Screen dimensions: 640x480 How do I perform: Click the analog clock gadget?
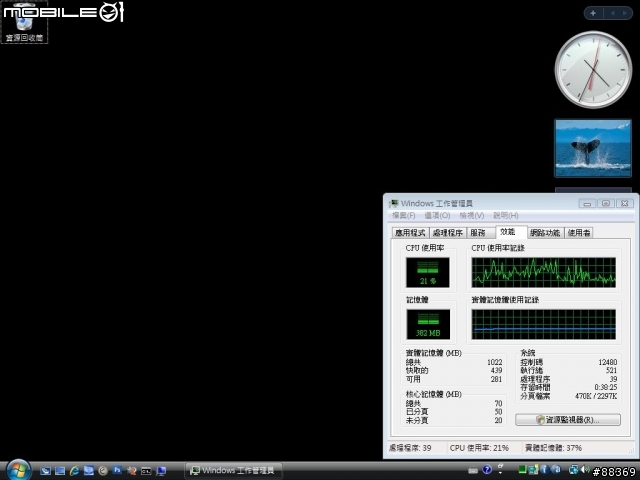(x=593, y=69)
